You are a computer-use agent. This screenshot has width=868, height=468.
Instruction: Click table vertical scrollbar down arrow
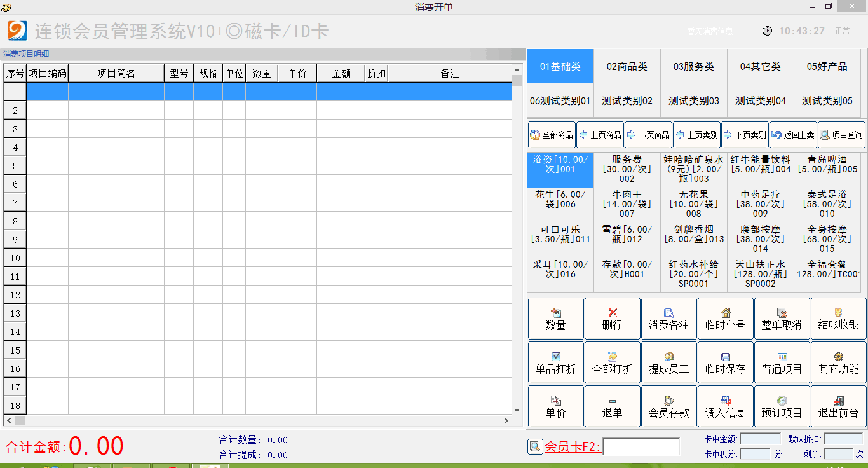517,410
